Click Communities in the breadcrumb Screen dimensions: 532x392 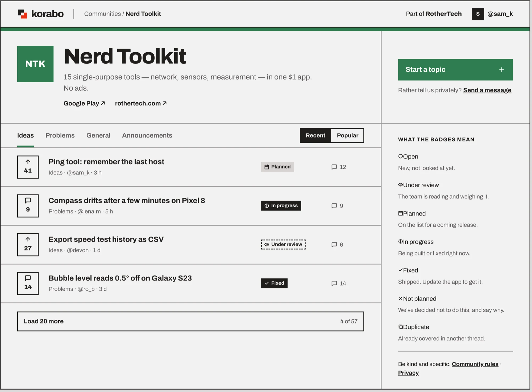pyautogui.click(x=102, y=14)
